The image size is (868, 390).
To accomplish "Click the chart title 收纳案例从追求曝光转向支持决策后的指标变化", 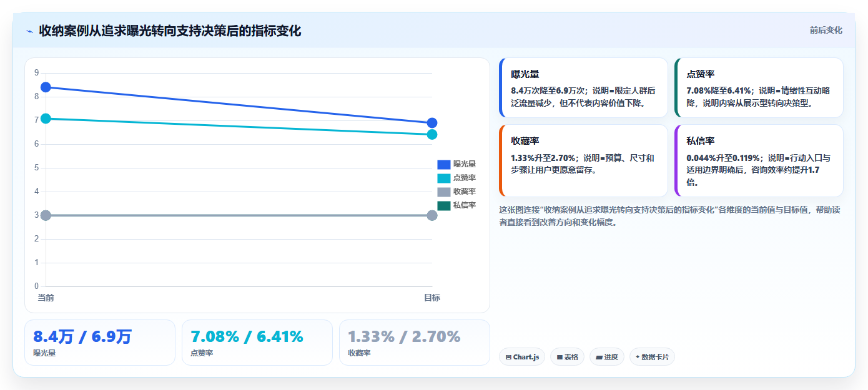I will click(x=170, y=31).
